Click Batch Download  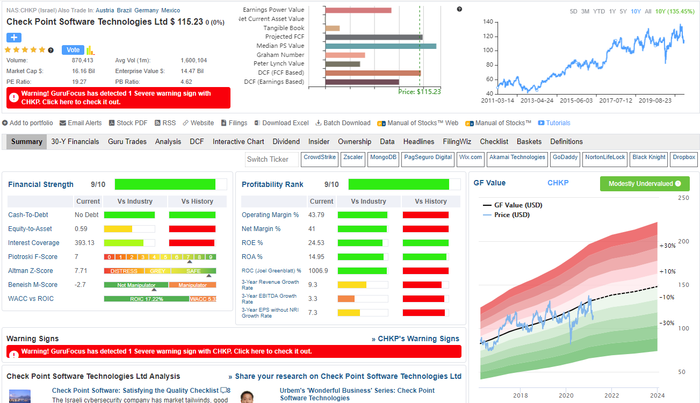[343, 123]
